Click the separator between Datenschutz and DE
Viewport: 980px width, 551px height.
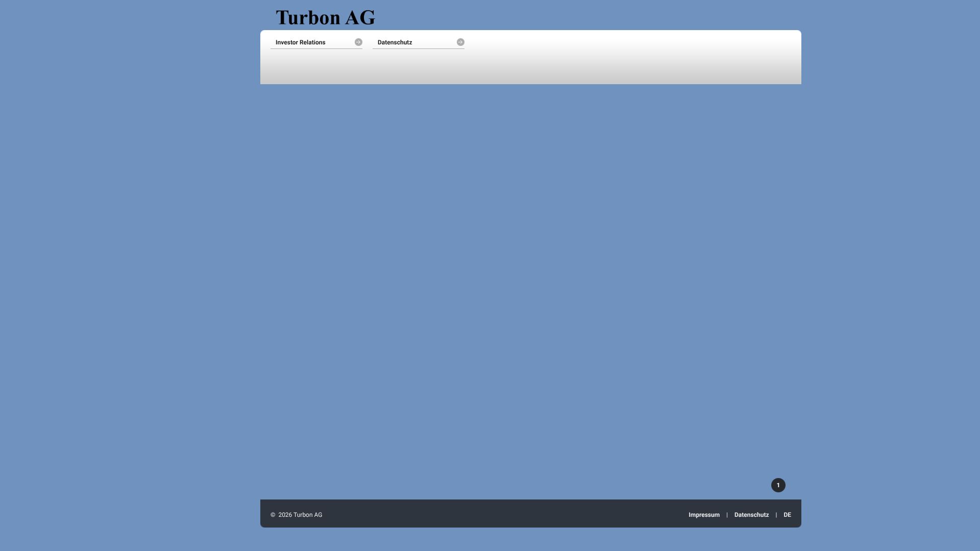776,515
